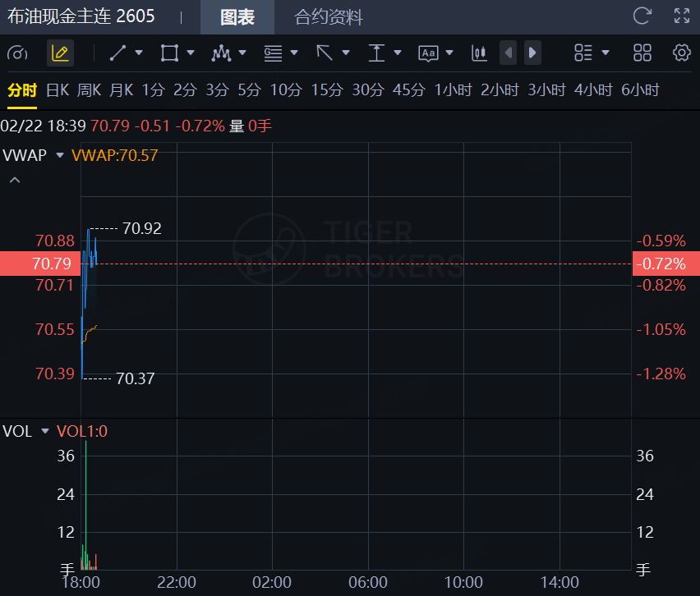
Task: Click the high marker 70.92
Action: (142, 228)
